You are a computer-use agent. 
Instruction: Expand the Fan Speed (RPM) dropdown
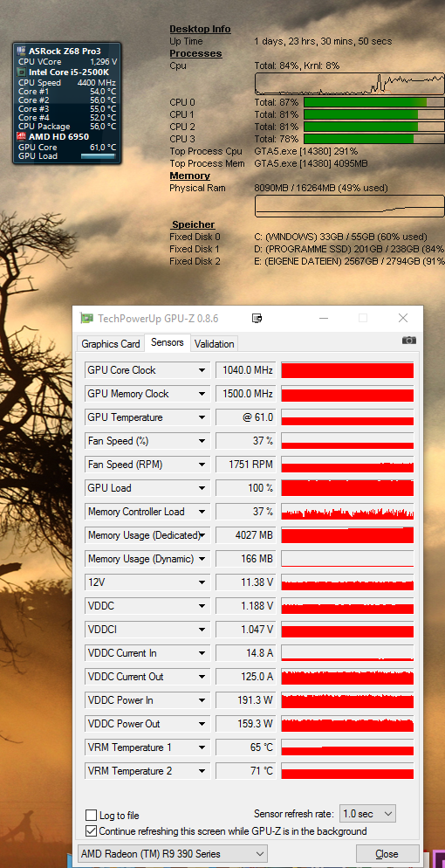pyautogui.click(x=202, y=465)
